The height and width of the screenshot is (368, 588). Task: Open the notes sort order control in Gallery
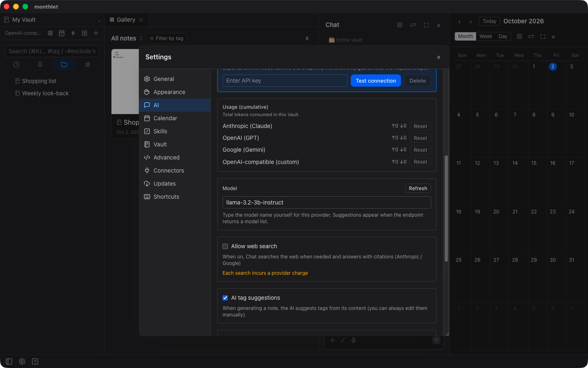(x=307, y=38)
